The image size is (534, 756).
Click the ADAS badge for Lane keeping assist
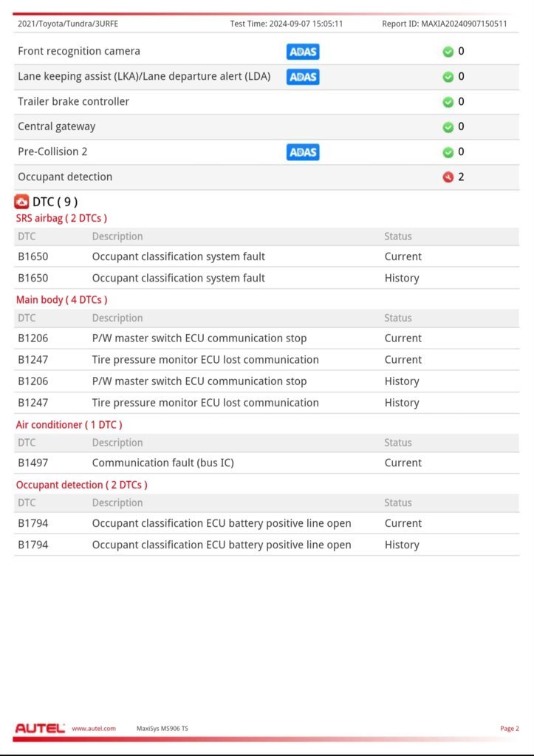pos(303,77)
